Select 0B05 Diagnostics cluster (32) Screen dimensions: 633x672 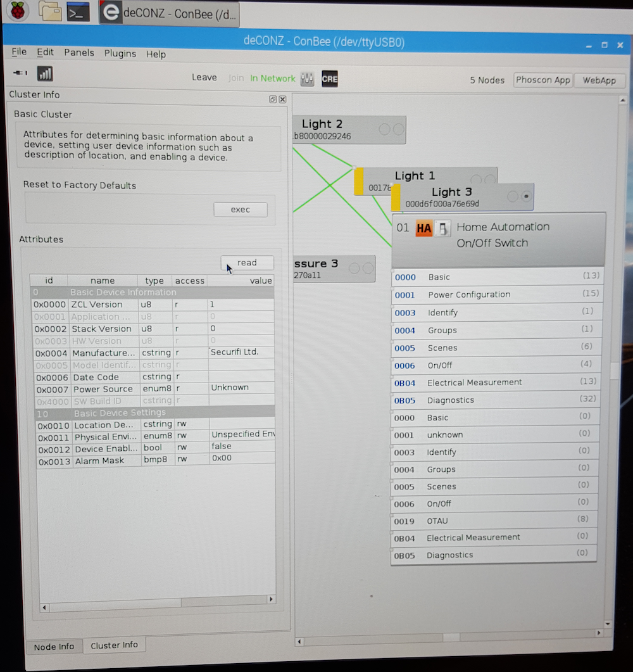[x=494, y=400]
